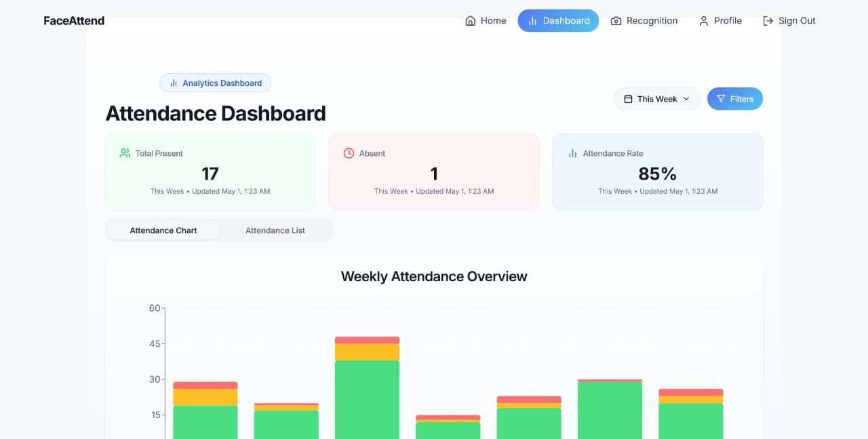The width and height of the screenshot is (868, 439).
Task: Click the Sign Out arrow icon
Action: click(x=768, y=21)
